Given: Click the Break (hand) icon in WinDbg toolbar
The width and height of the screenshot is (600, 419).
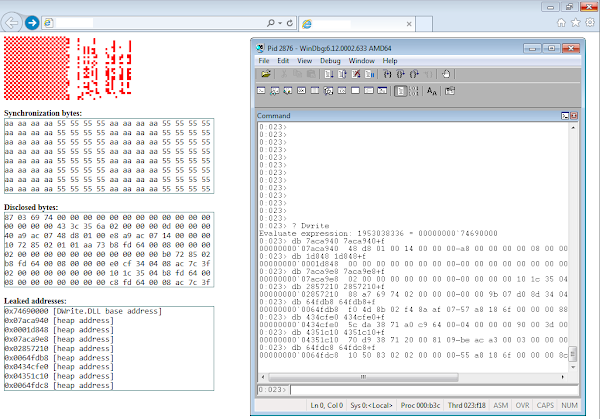Looking at the screenshot, I should click(446, 74).
